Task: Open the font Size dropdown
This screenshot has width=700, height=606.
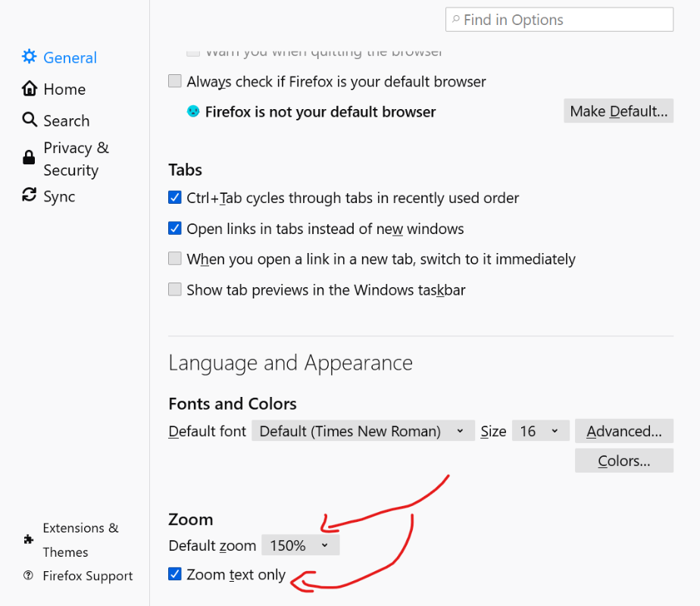Action: click(539, 431)
